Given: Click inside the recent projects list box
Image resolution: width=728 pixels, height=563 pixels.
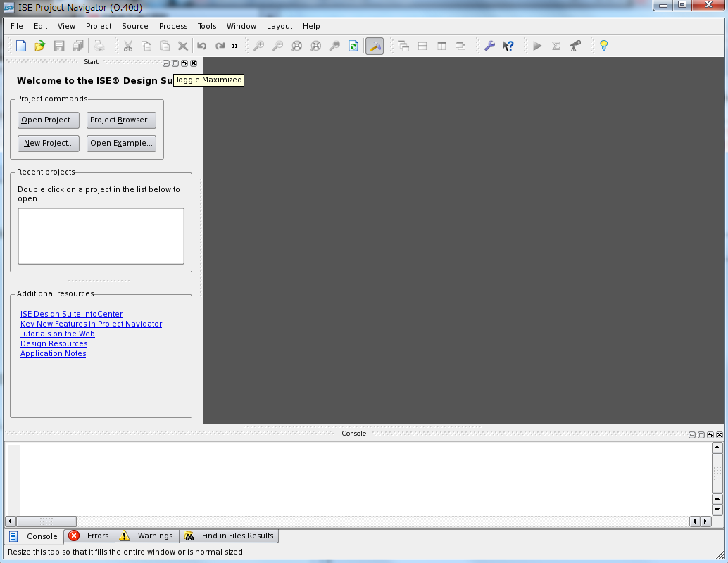Looking at the screenshot, I should 101,236.
